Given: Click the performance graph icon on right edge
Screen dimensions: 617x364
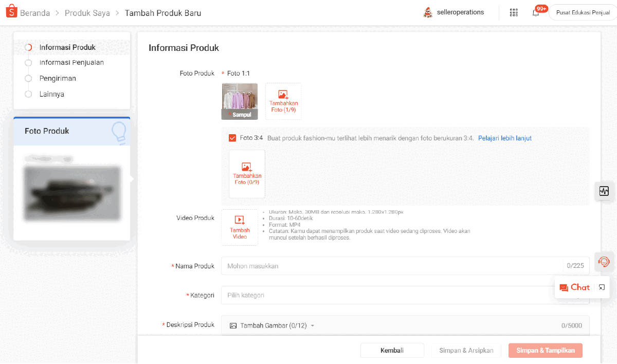Looking at the screenshot, I should point(605,191).
